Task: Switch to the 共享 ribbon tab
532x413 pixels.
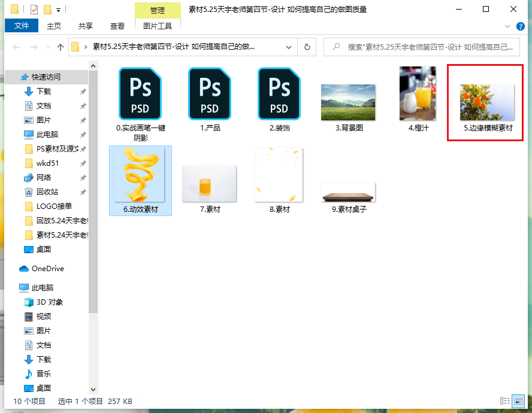Action: 86,26
